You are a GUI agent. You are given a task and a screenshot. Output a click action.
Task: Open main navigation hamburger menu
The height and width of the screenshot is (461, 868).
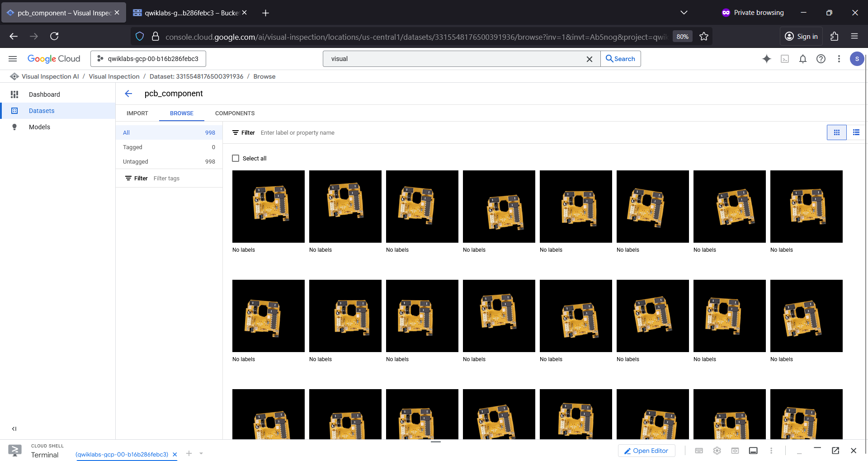coord(13,59)
